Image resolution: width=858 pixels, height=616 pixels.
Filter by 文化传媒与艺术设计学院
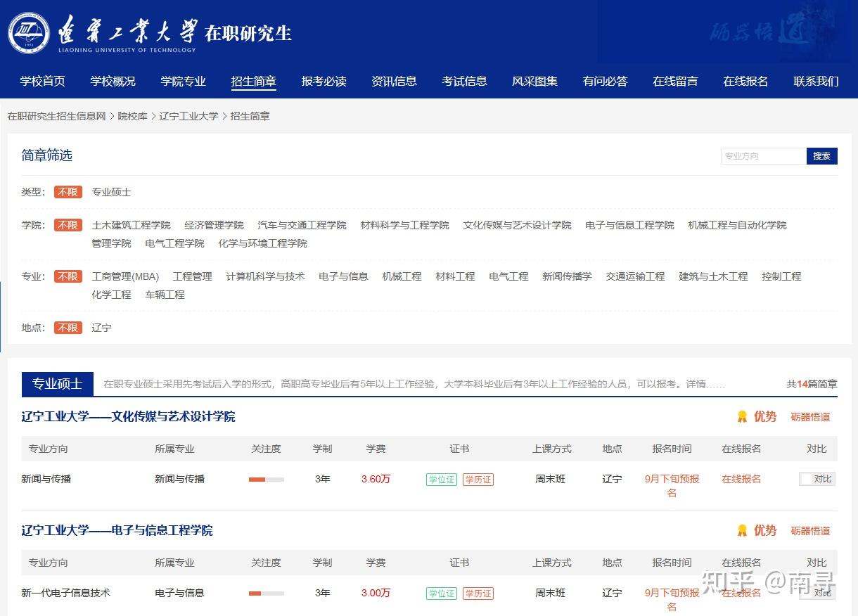[518, 225]
